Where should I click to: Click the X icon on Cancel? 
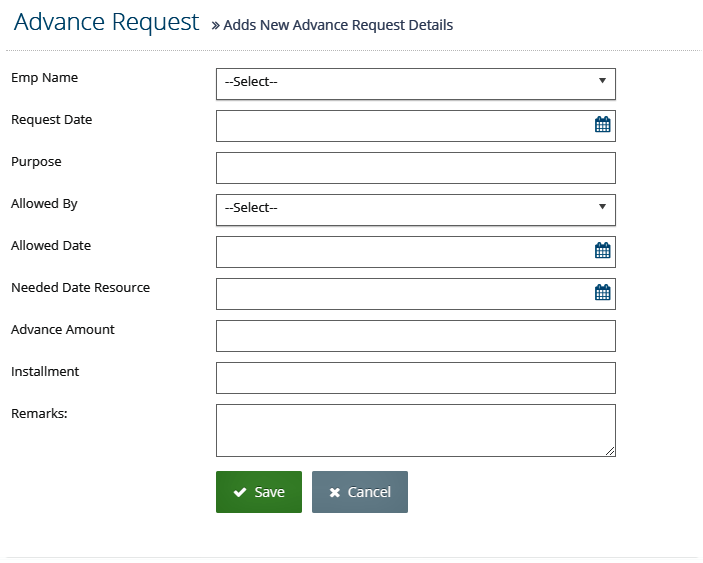pyautogui.click(x=334, y=493)
